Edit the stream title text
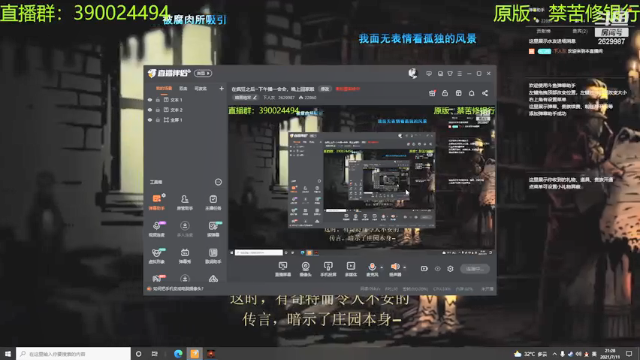The width and height of the screenshot is (640, 360). click(x=273, y=89)
